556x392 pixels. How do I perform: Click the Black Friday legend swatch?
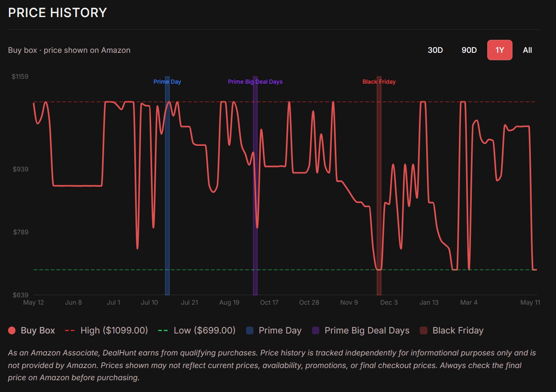[x=423, y=331]
